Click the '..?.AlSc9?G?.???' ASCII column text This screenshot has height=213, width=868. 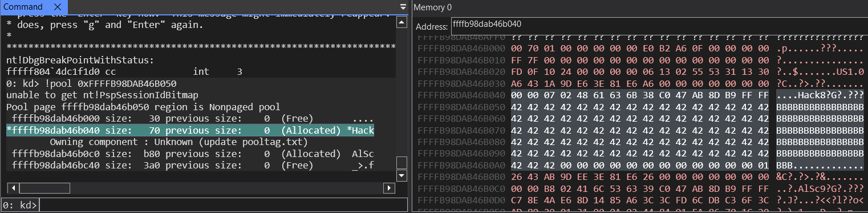click(820, 188)
